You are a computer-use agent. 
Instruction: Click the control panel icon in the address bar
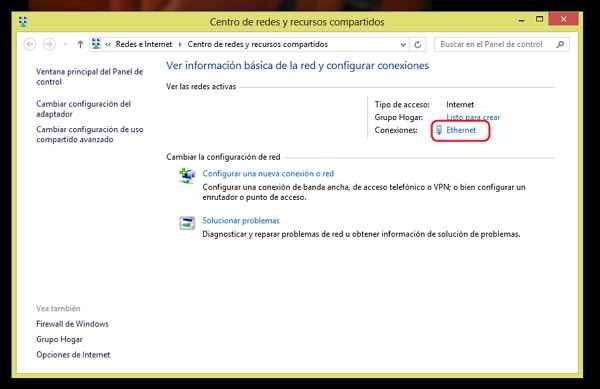tap(96, 44)
